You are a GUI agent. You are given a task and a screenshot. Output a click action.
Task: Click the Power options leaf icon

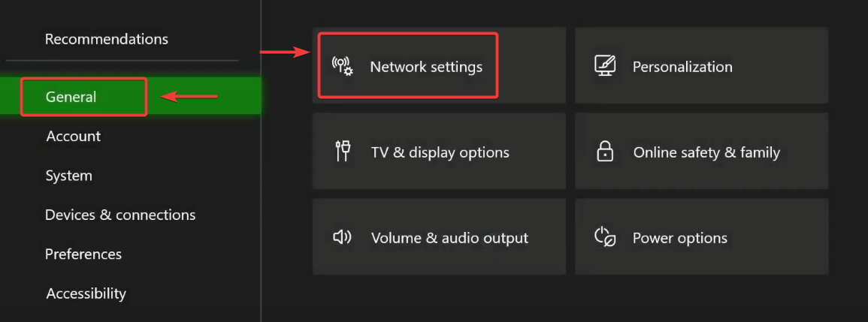pyautogui.click(x=605, y=237)
